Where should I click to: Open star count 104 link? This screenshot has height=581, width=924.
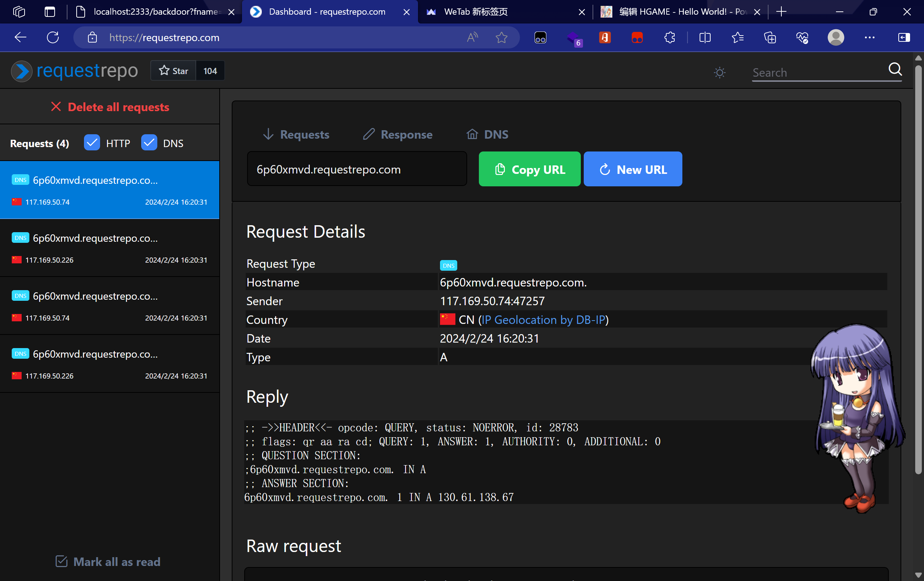pos(210,71)
